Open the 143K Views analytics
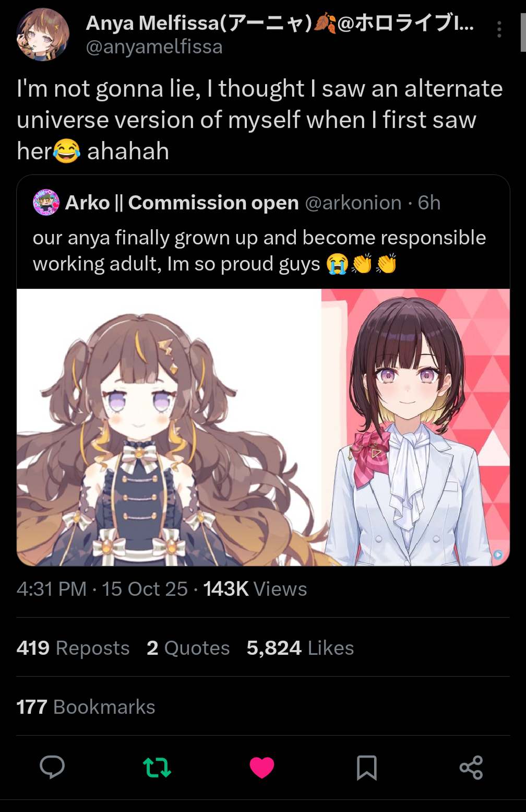The width and height of the screenshot is (526, 812). 255,589
